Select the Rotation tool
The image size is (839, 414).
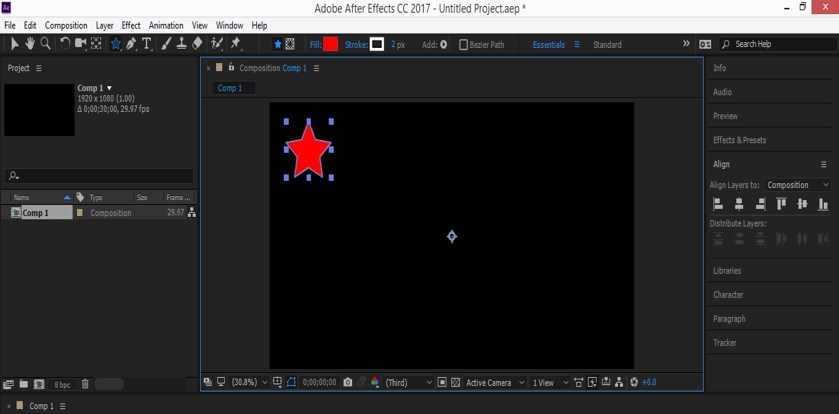[x=65, y=44]
